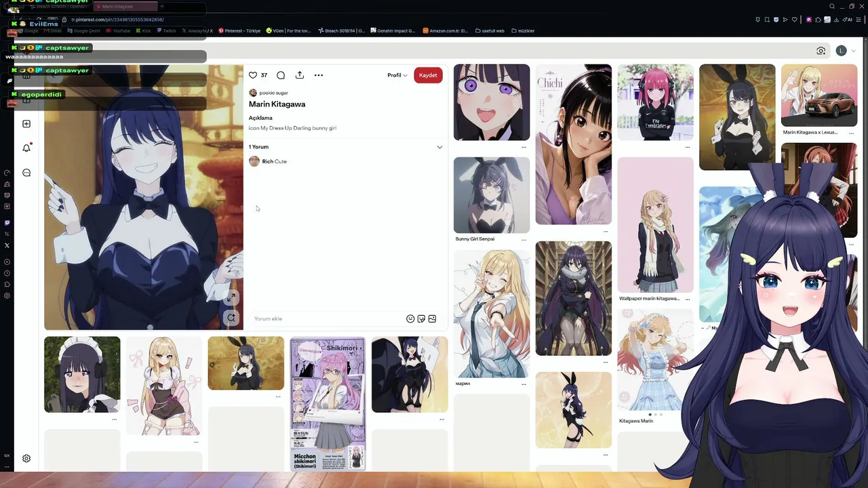The width and height of the screenshot is (868, 488).
Task: Open the Pinterest create plus icon in sidebar
Action: point(26,124)
